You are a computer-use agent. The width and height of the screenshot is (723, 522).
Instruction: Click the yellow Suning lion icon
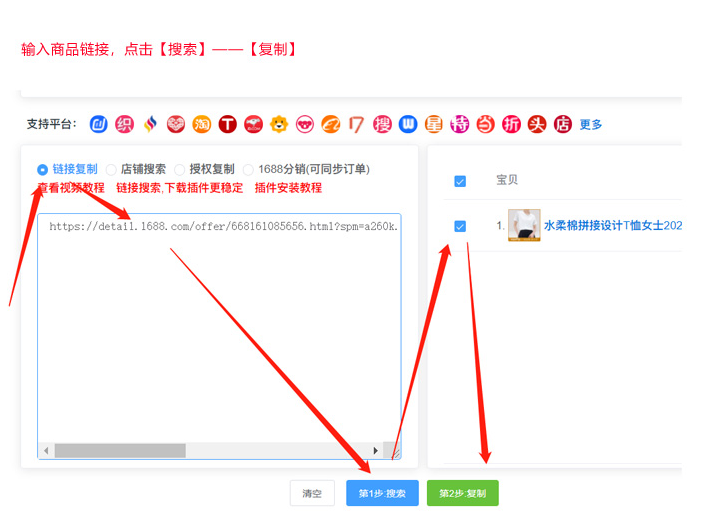[279, 124]
